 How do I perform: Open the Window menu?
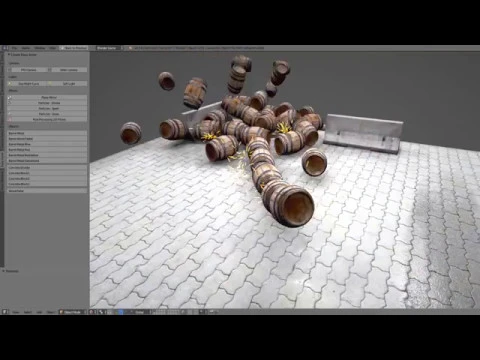click(x=40, y=48)
